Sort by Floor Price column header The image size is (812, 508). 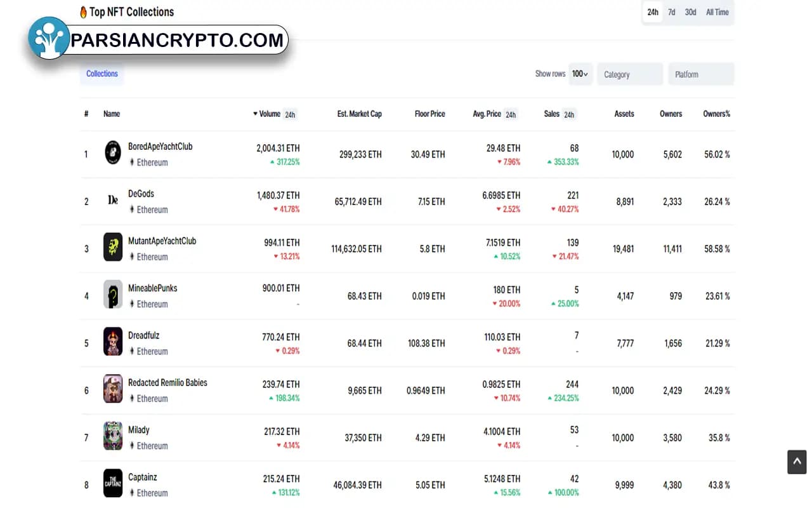pos(430,114)
